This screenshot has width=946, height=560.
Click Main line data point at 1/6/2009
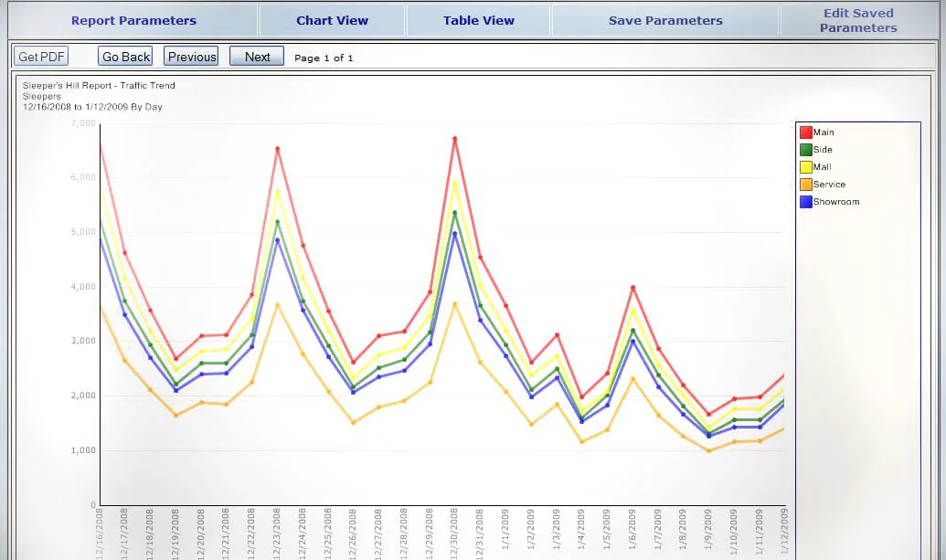coord(632,288)
